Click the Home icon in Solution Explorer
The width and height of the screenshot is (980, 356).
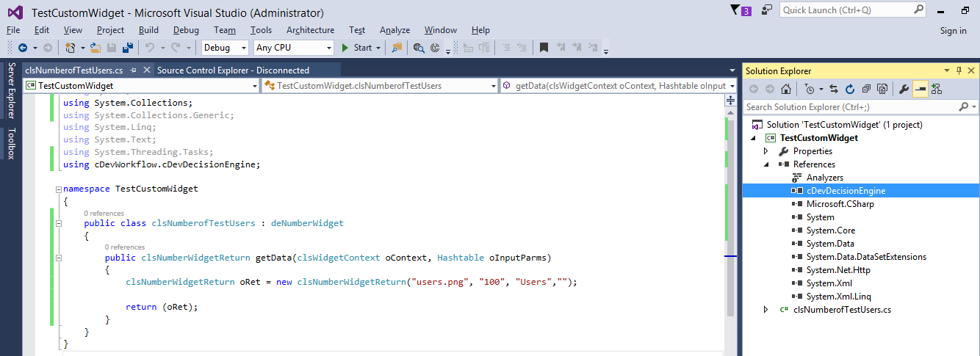click(785, 89)
